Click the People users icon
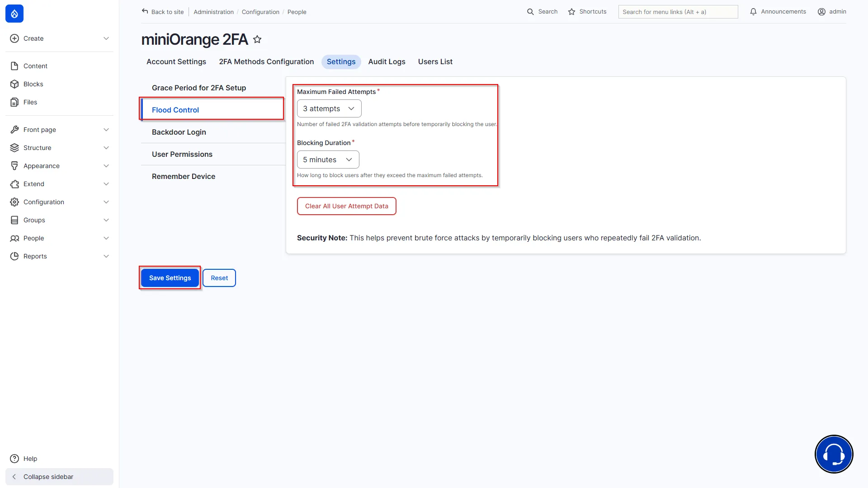 [14, 238]
